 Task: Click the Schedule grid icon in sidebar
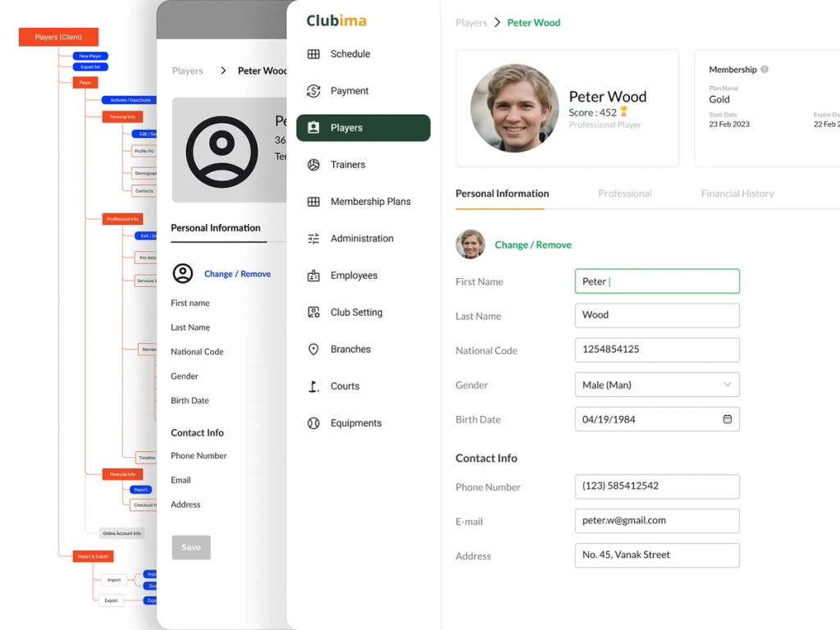[x=313, y=54]
